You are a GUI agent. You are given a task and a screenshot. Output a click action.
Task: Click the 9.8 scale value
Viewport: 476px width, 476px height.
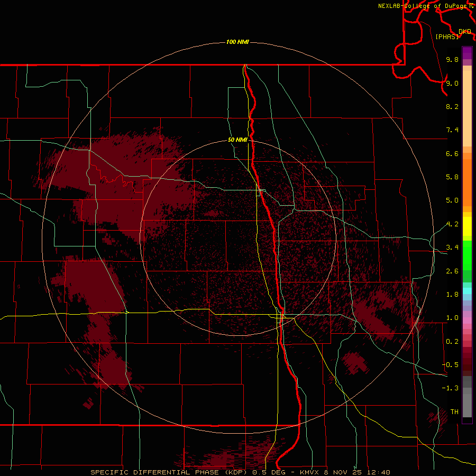pyautogui.click(x=452, y=59)
